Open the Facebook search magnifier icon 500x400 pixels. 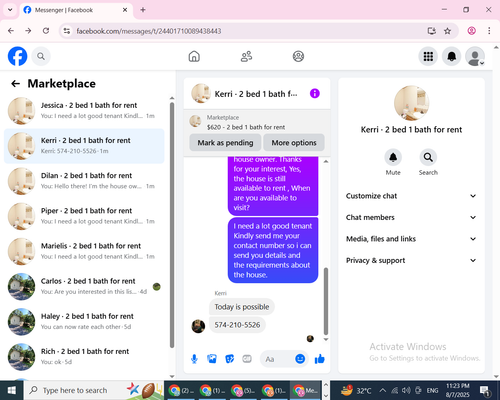click(x=41, y=56)
